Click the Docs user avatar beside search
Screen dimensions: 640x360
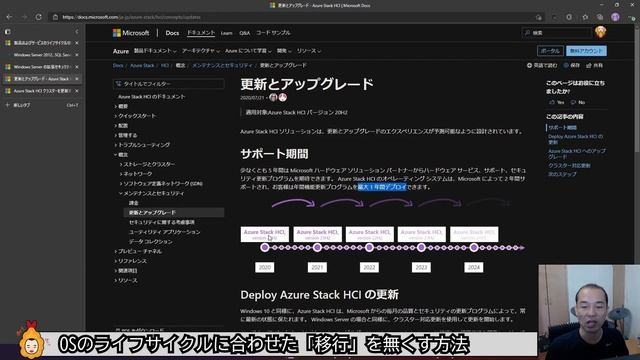click(x=600, y=32)
